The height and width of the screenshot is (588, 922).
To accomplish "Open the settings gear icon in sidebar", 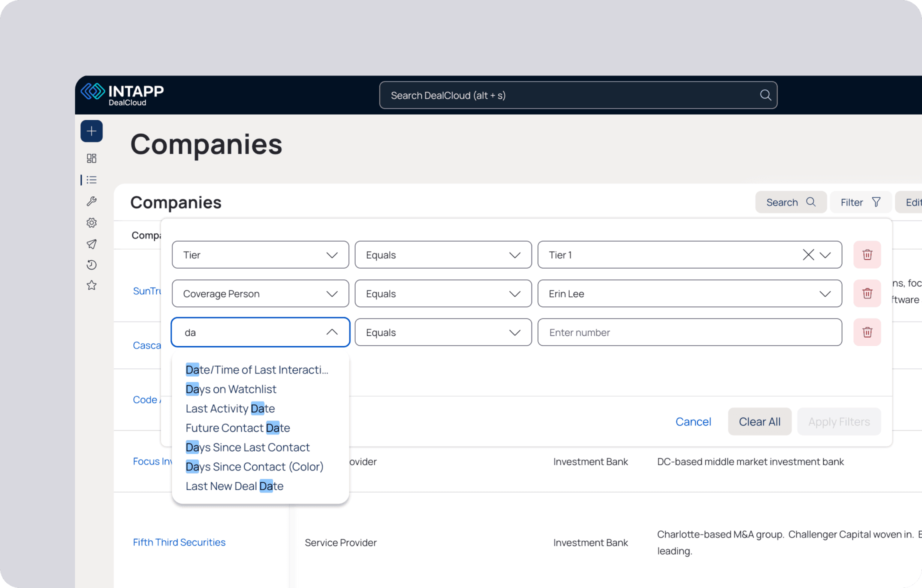I will (91, 222).
